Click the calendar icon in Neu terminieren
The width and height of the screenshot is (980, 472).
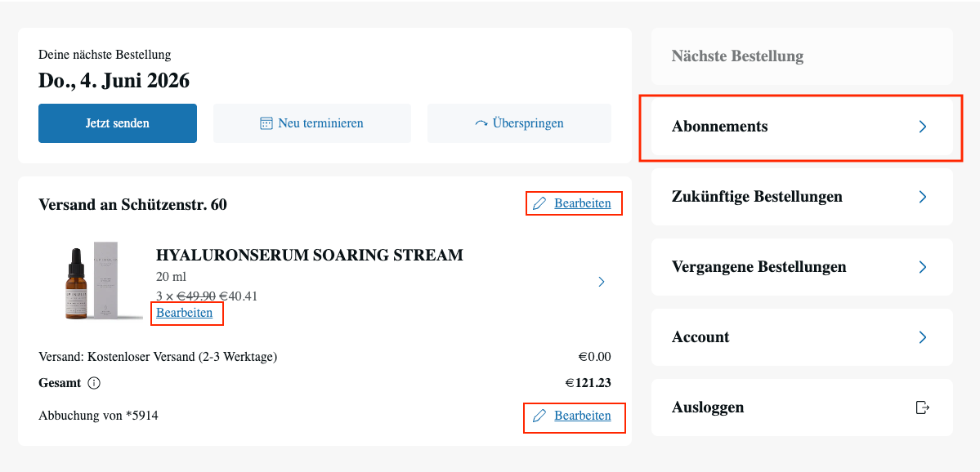266,123
